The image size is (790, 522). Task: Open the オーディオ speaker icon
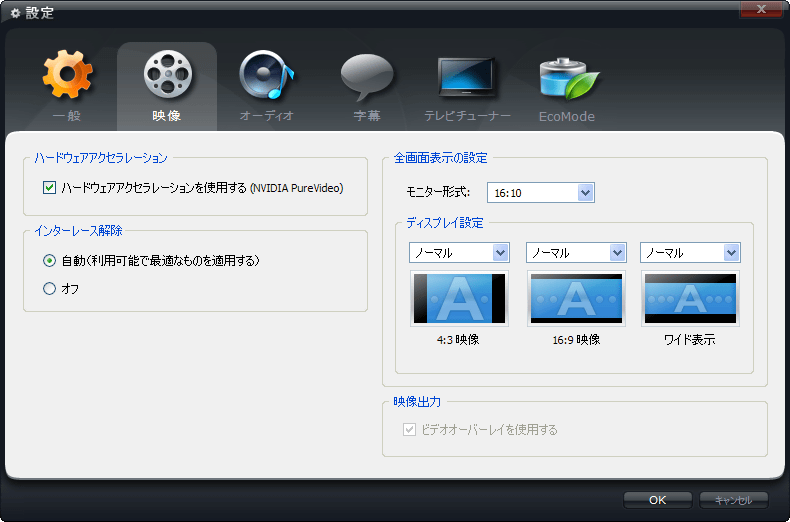point(266,75)
